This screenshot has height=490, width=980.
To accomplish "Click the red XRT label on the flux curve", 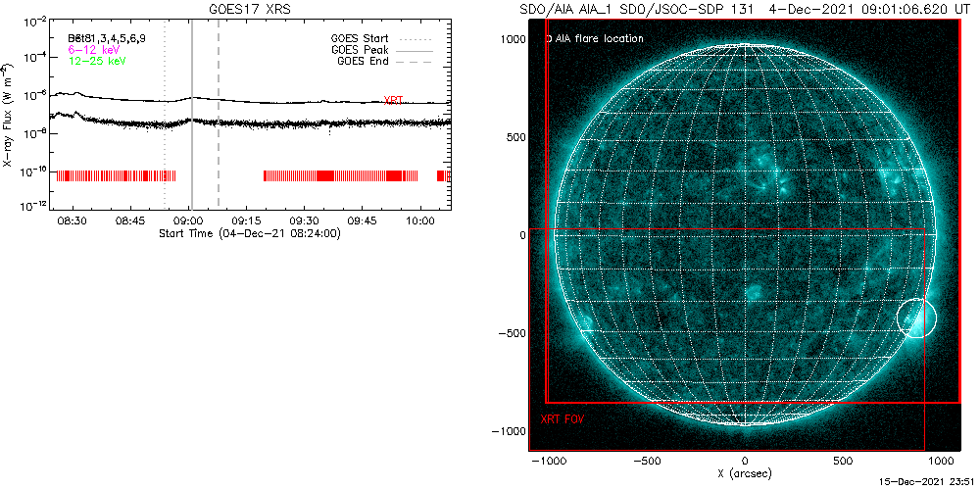I will [x=393, y=101].
